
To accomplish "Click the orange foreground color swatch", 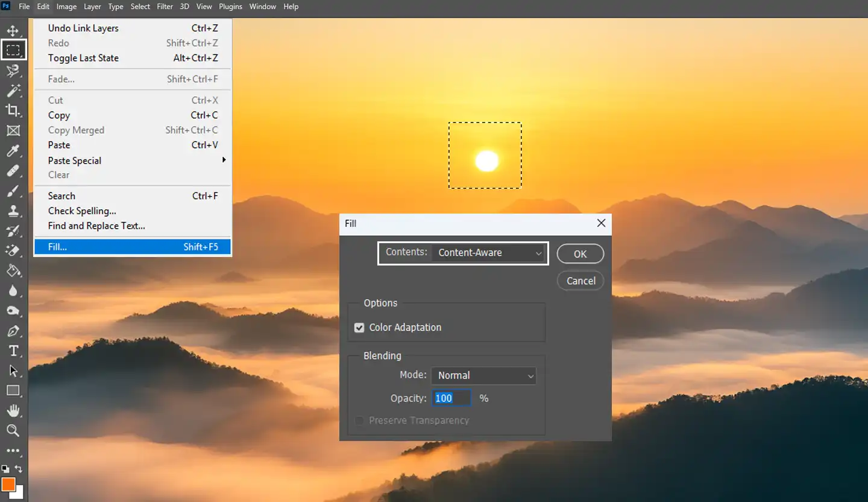I will click(x=8, y=483).
